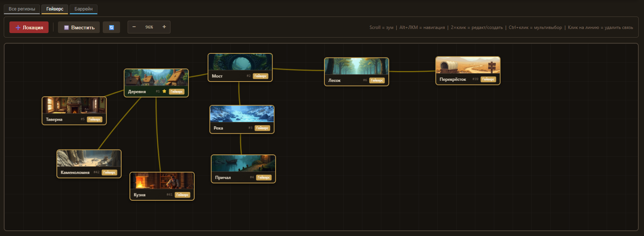Click the Гейверс tag on Река
Viewport: 644px width, 236px height.
(x=262, y=128)
